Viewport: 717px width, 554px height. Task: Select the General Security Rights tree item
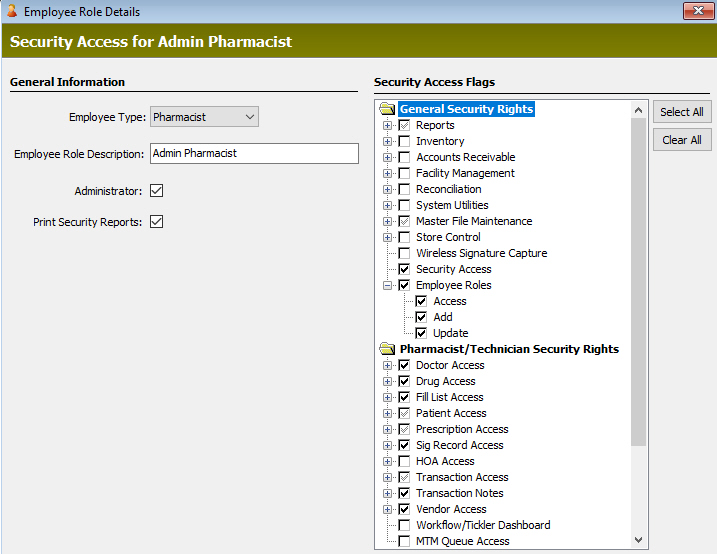coord(466,109)
